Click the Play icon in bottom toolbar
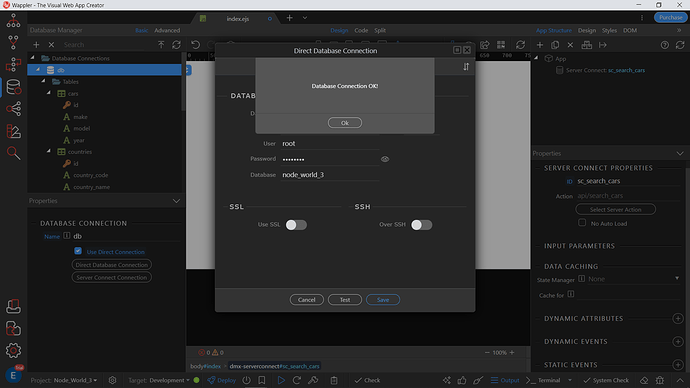This screenshot has width=690, height=388. click(x=281, y=380)
